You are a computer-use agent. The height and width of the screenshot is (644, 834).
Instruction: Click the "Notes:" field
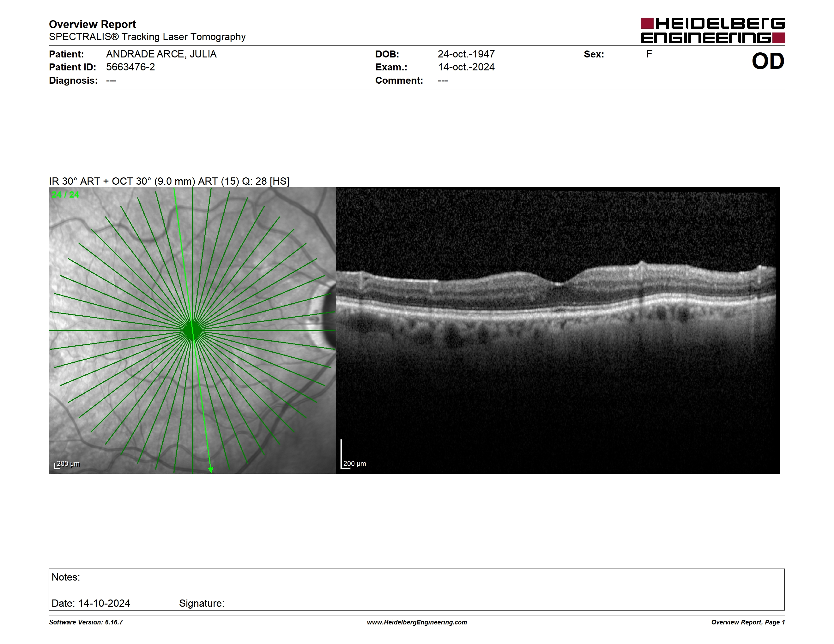pos(66,577)
